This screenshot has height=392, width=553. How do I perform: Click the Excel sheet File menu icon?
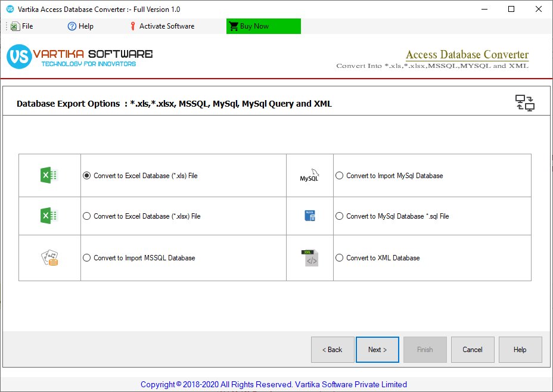point(15,26)
